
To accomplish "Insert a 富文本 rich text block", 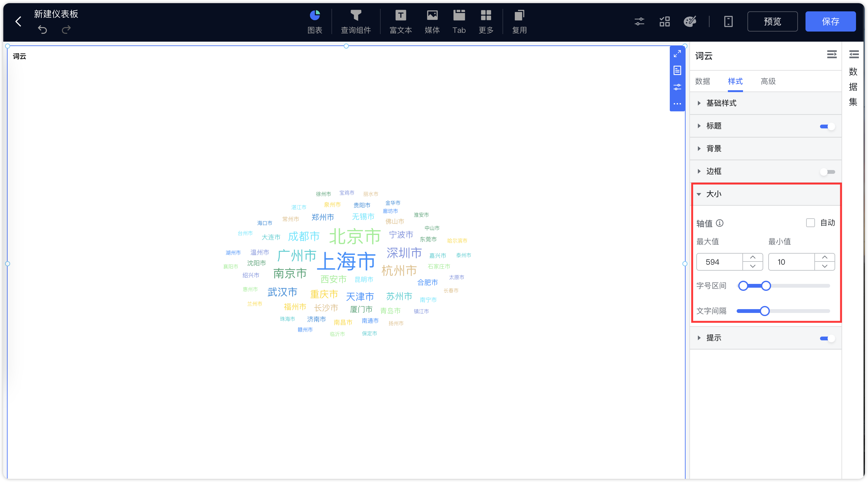I will click(x=400, y=21).
